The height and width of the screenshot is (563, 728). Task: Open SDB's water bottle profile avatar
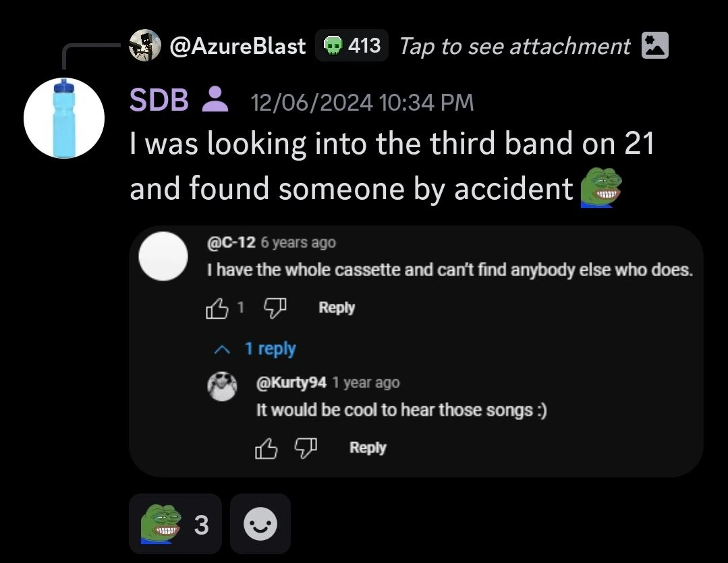64,118
